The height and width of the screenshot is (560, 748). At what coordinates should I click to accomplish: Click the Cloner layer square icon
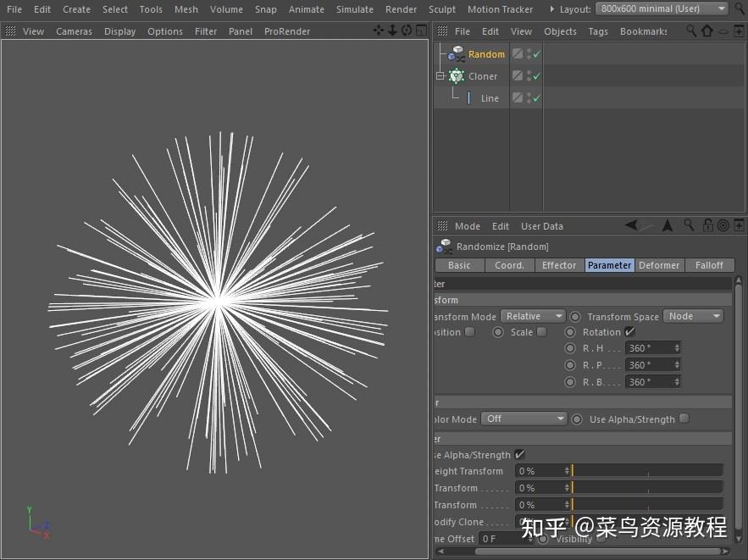[x=518, y=75]
